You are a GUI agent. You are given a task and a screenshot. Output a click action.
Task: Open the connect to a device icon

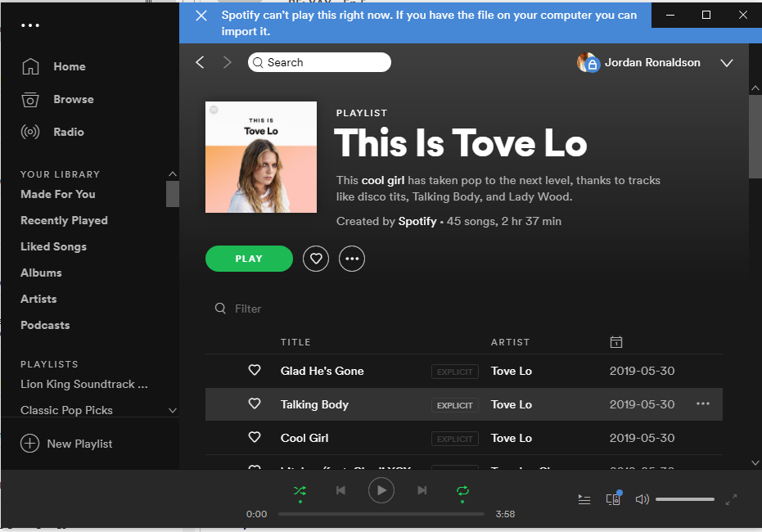click(x=612, y=499)
